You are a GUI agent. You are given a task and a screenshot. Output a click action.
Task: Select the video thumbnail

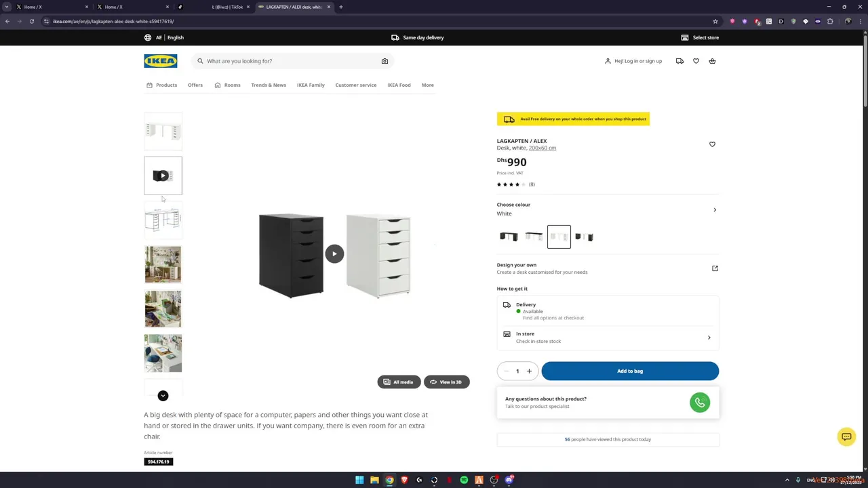163,176
